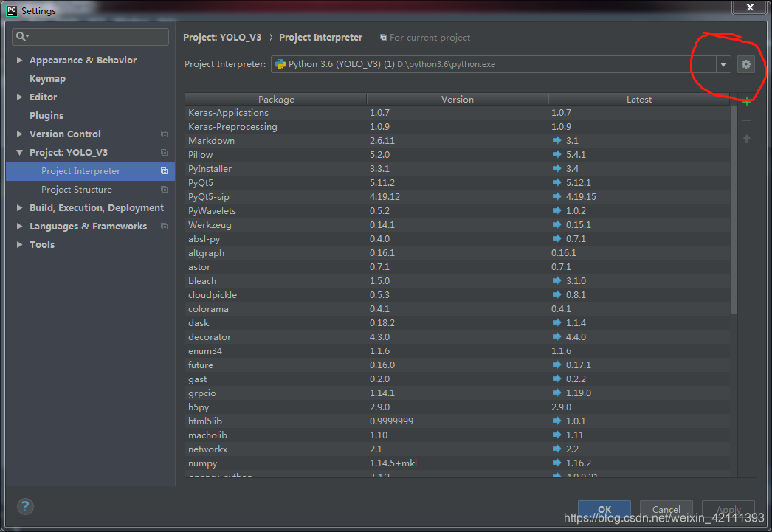Viewport: 772px width, 532px height.
Task: Select the h5py package row
Action: tap(458, 407)
